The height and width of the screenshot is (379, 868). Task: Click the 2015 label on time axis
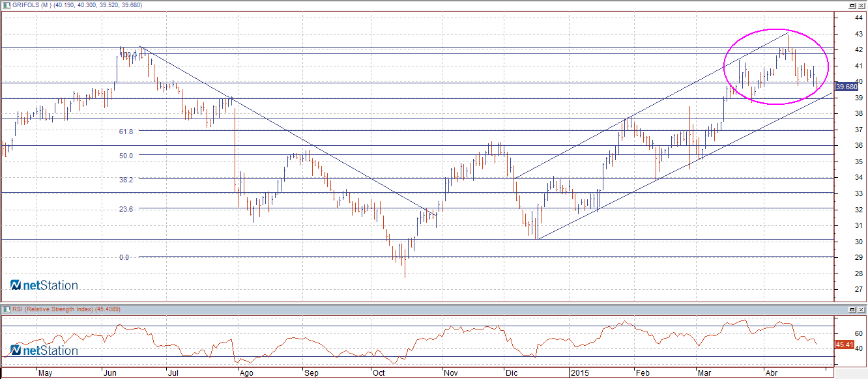tap(579, 374)
